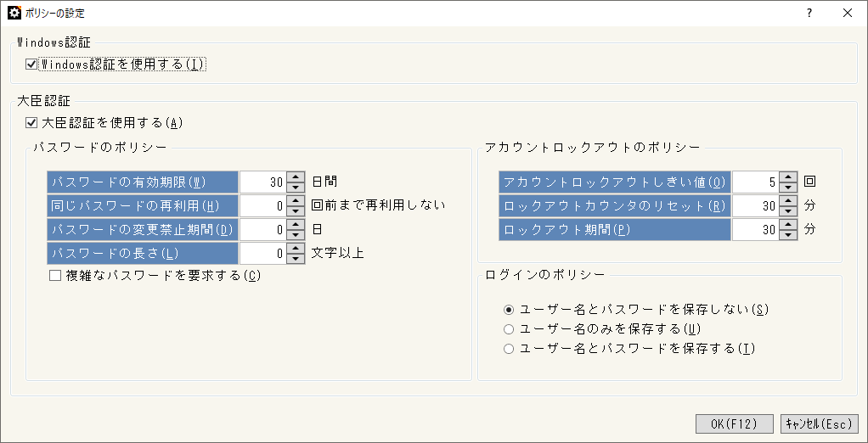
Task: Raise パスワードの変更禁止期間 using up arrow
Action: point(296,224)
